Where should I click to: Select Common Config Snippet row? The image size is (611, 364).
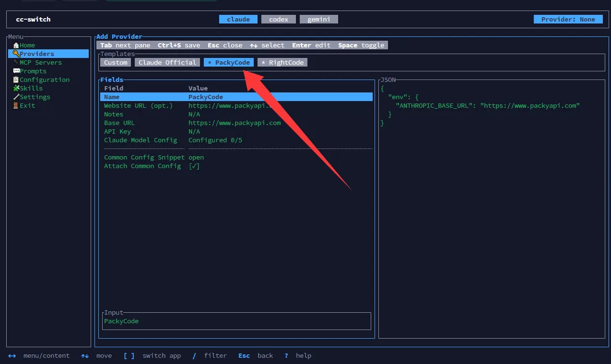pyautogui.click(x=236, y=158)
